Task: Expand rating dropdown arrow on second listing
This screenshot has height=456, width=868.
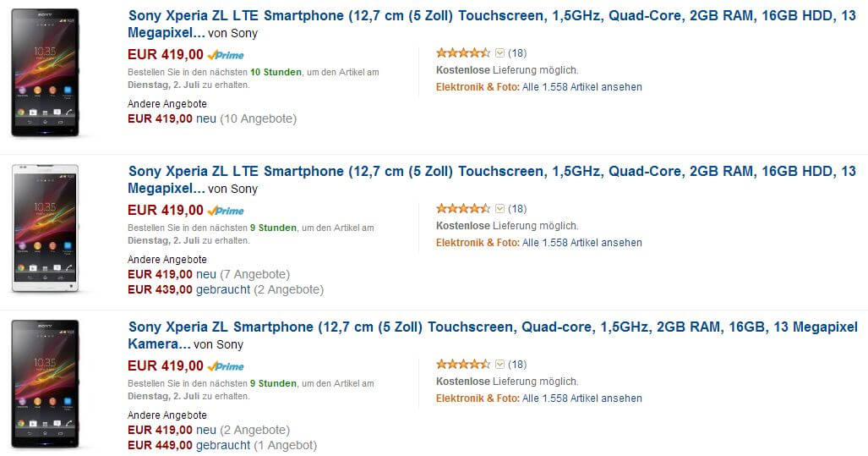Action: (x=500, y=208)
